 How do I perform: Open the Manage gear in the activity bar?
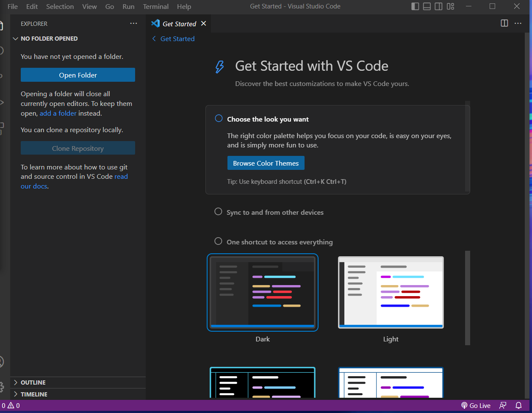(2, 386)
